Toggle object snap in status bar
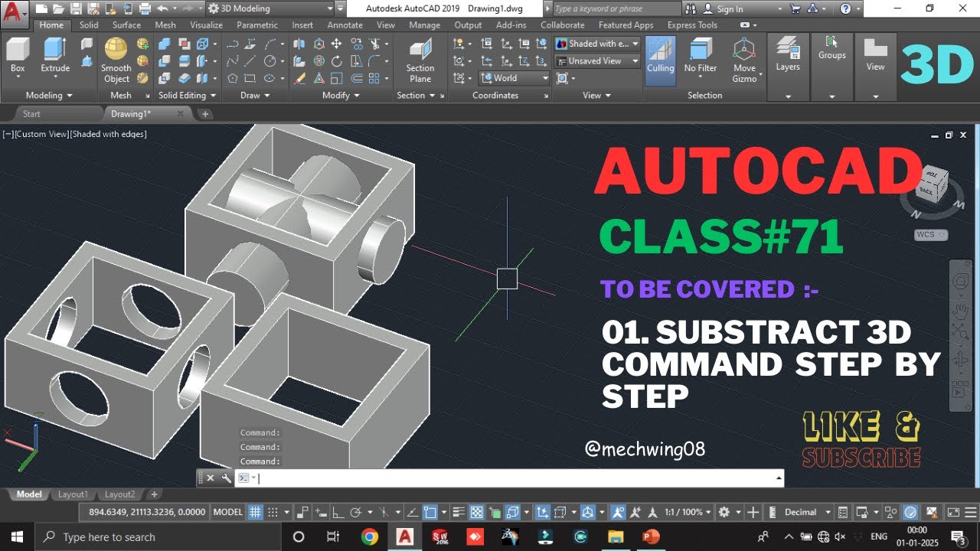The height and width of the screenshot is (551, 980). coord(430,512)
